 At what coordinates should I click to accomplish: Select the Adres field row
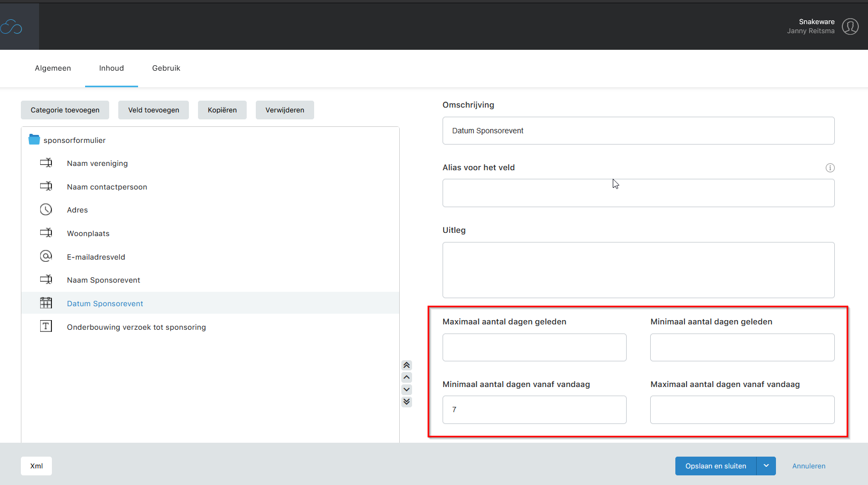coord(210,210)
